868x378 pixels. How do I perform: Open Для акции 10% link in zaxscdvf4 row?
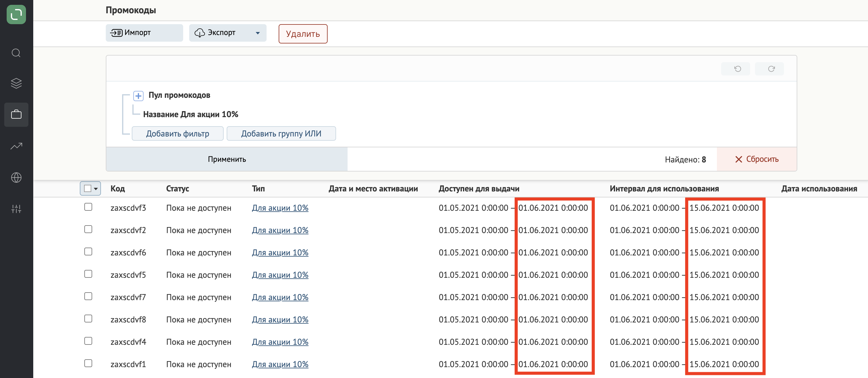(280, 342)
